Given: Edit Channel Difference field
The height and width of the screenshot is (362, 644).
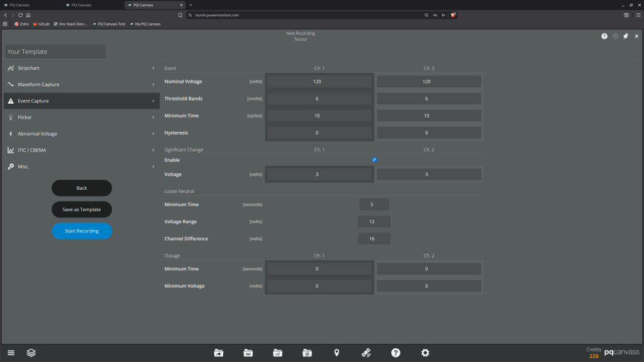Looking at the screenshot, I should tap(374, 238).
